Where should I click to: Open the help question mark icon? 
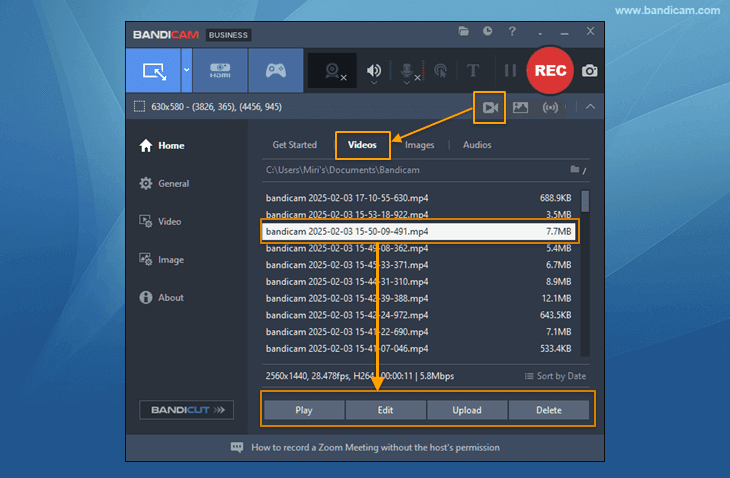pos(512,31)
